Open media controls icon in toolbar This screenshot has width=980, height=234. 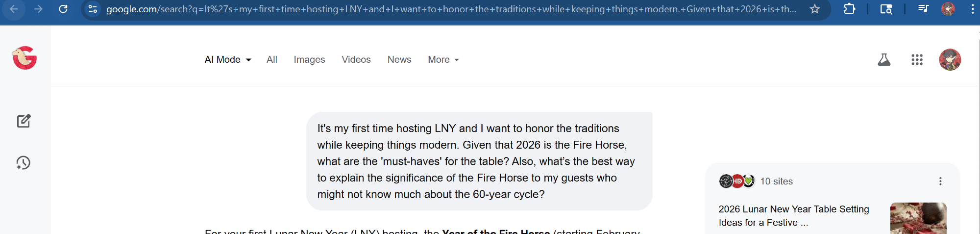click(x=923, y=9)
